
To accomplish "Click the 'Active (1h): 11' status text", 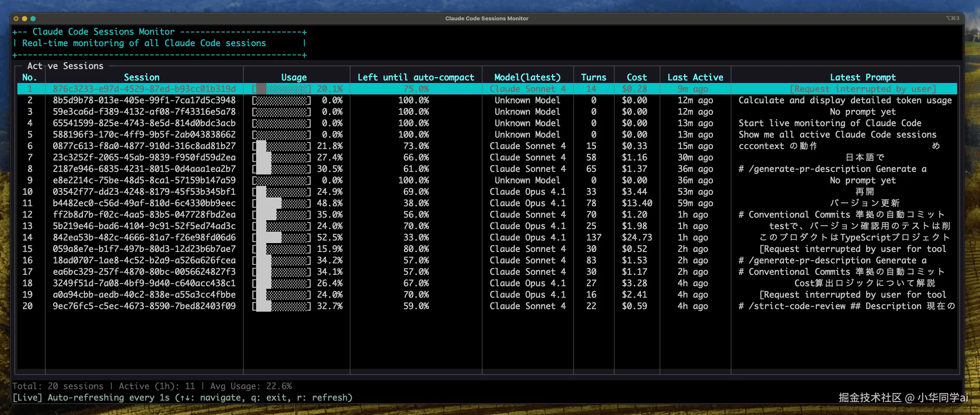I will [157, 386].
